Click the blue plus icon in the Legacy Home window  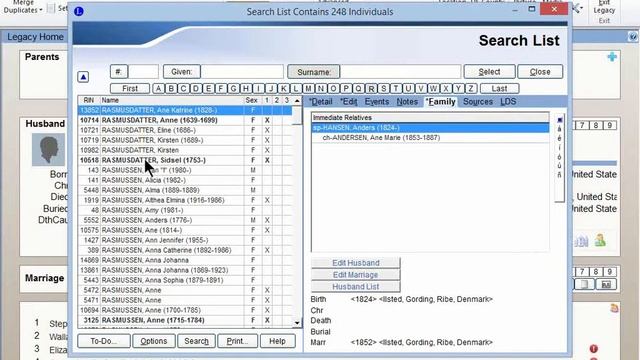click(612, 57)
